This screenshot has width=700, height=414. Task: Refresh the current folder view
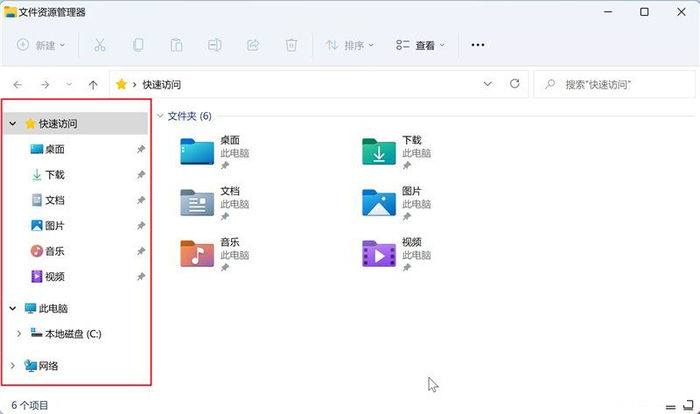pyautogui.click(x=514, y=85)
